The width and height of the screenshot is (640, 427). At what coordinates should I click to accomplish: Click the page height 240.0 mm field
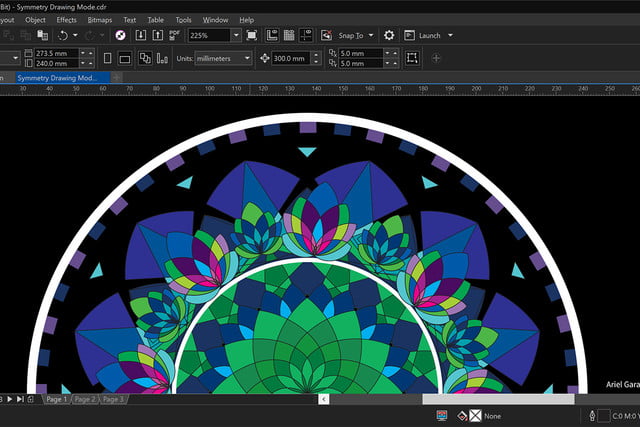point(56,63)
